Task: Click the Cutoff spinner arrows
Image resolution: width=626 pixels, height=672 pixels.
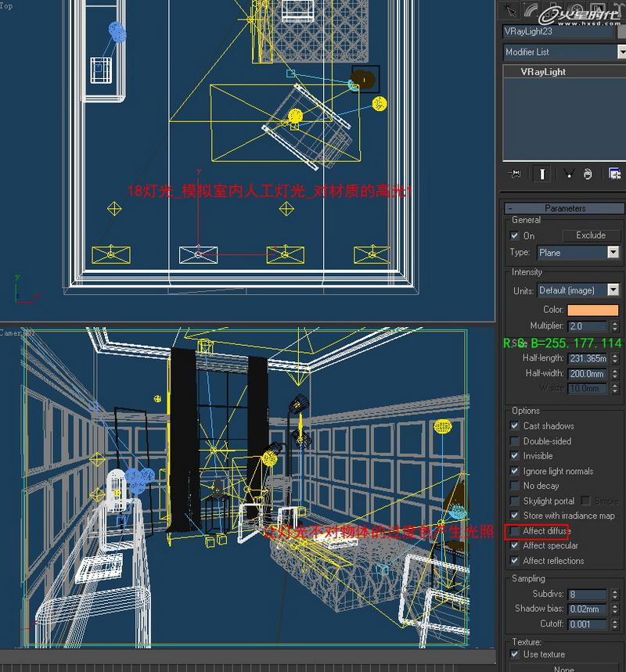Action: pyautogui.click(x=615, y=624)
